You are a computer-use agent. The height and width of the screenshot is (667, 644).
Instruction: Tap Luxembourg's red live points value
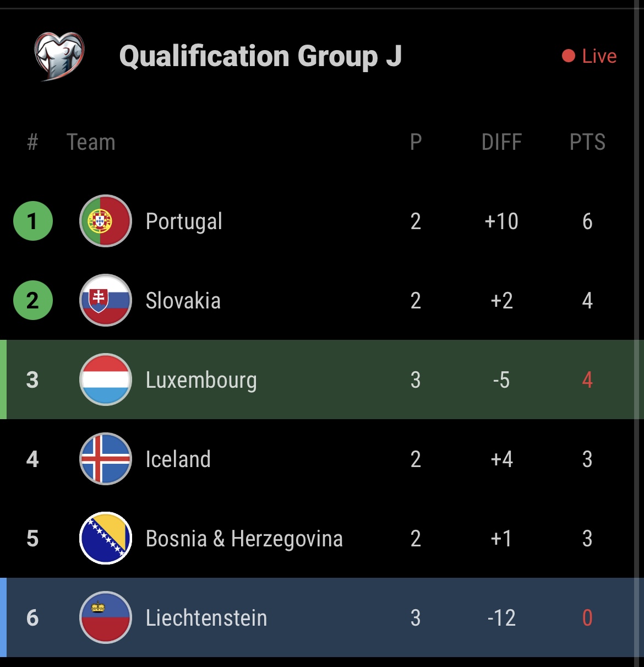click(587, 379)
